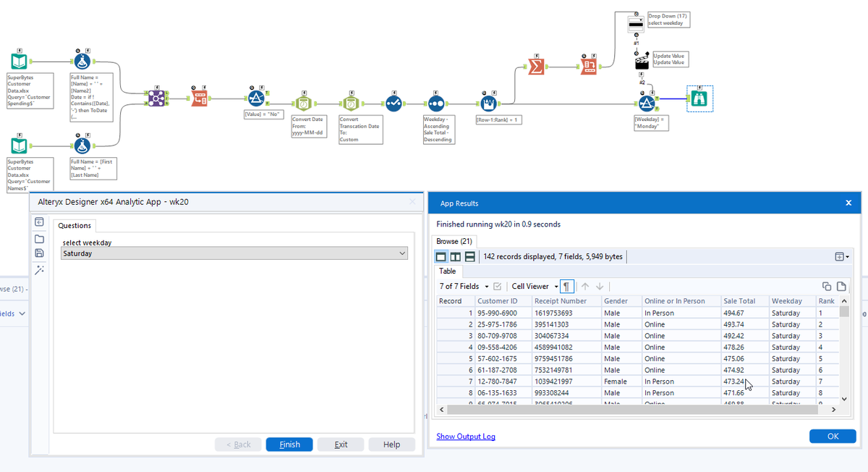This screenshot has height=472, width=868.
Task: Click the down arrow in results toolbar
Action: (x=600, y=286)
